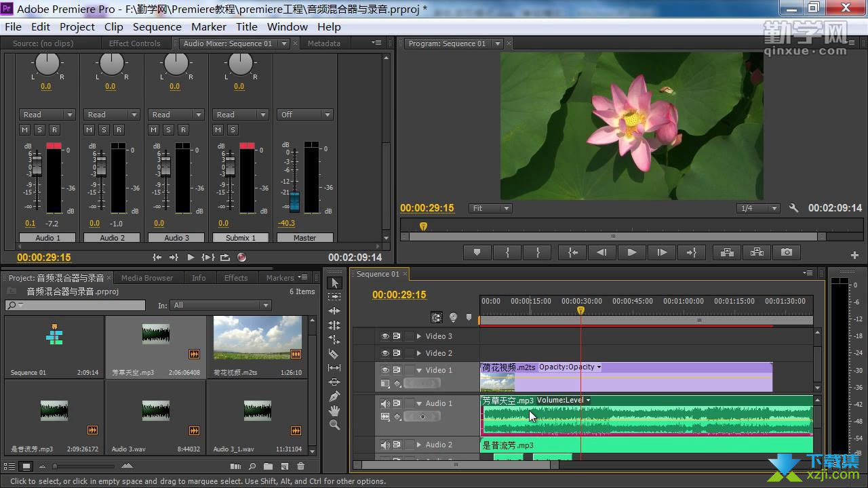Click record button in Audio Mixer

[242, 258]
